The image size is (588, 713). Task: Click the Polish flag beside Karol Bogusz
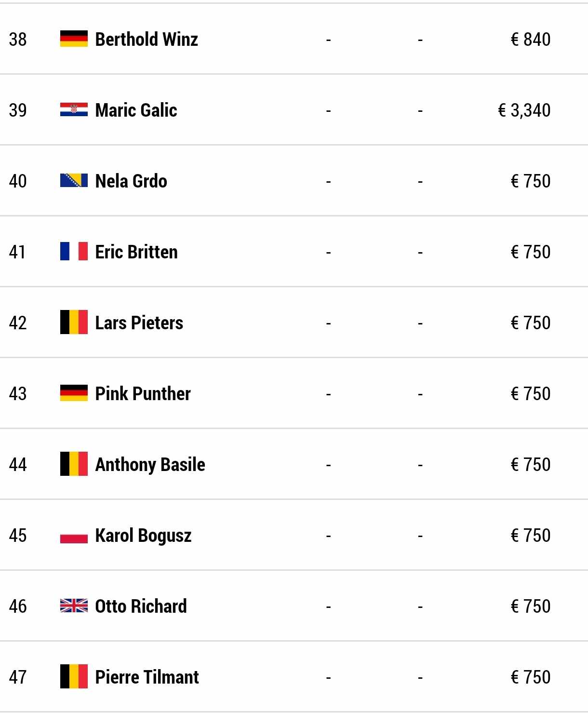tap(74, 535)
